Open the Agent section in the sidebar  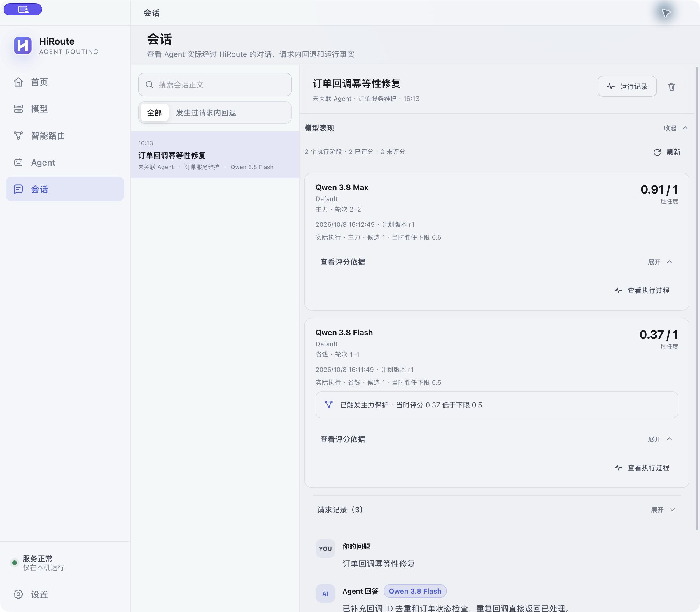(65, 163)
